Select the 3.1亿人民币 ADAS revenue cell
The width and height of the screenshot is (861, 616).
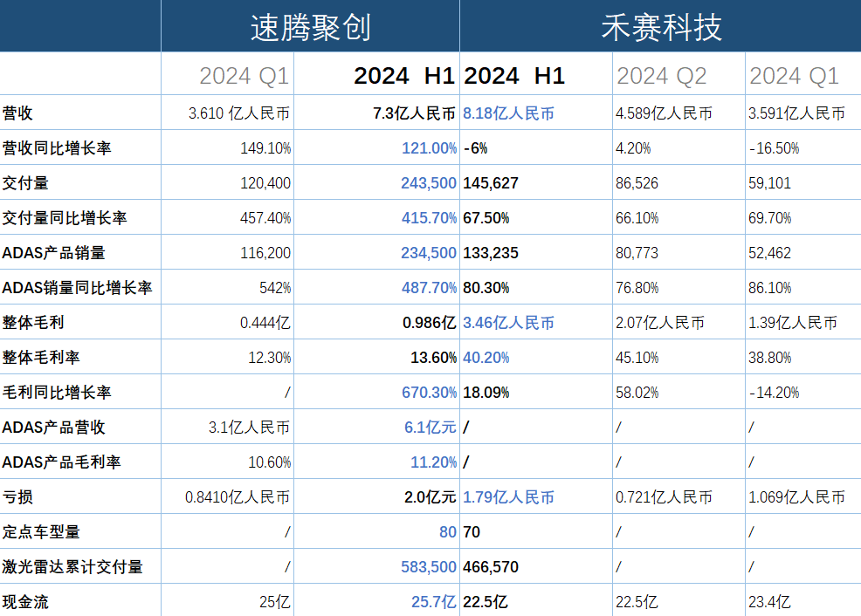(227, 427)
